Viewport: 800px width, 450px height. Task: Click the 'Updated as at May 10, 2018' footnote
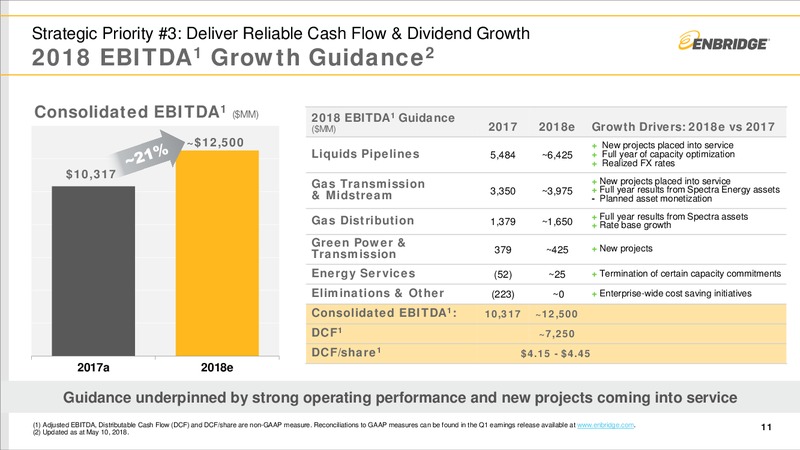coord(81,432)
